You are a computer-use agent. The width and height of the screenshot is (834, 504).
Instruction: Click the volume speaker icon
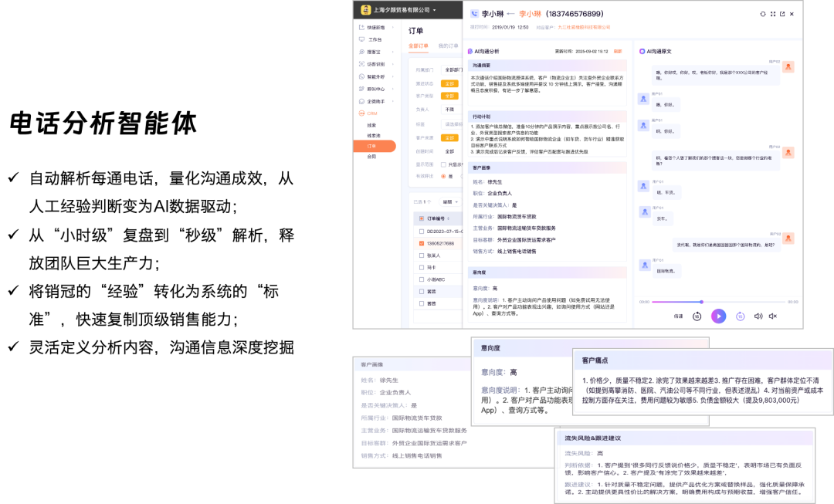tap(758, 316)
